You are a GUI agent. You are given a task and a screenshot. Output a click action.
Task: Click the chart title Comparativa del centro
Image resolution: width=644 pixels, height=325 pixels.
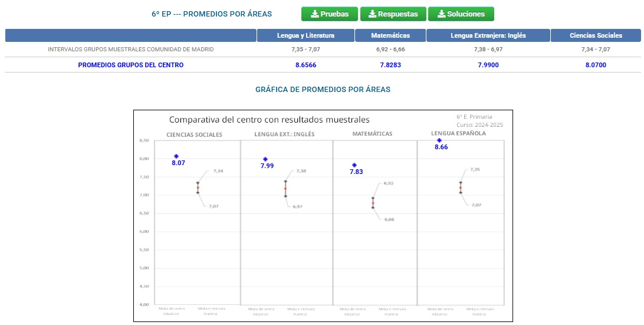pyautogui.click(x=269, y=120)
